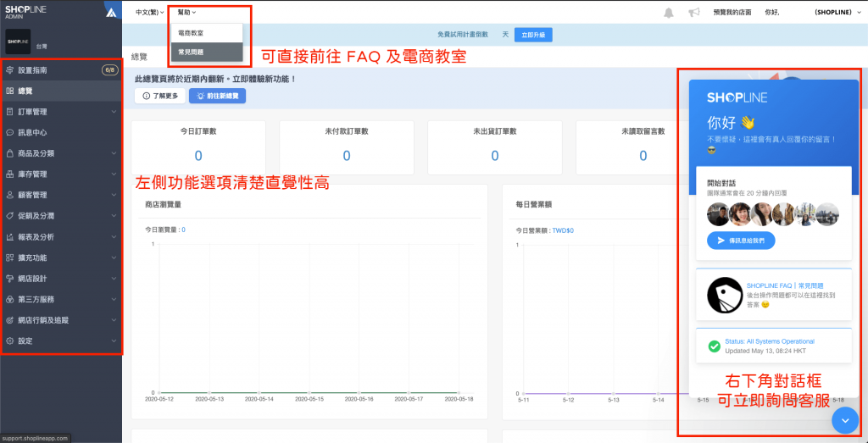Open the 中文(繁) language dropdown
Screen dimensions: 868x443
pyautogui.click(x=150, y=13)
